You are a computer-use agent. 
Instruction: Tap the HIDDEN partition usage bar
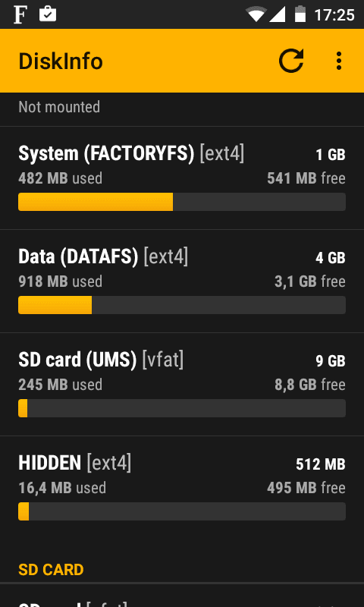tap(182, 511)
